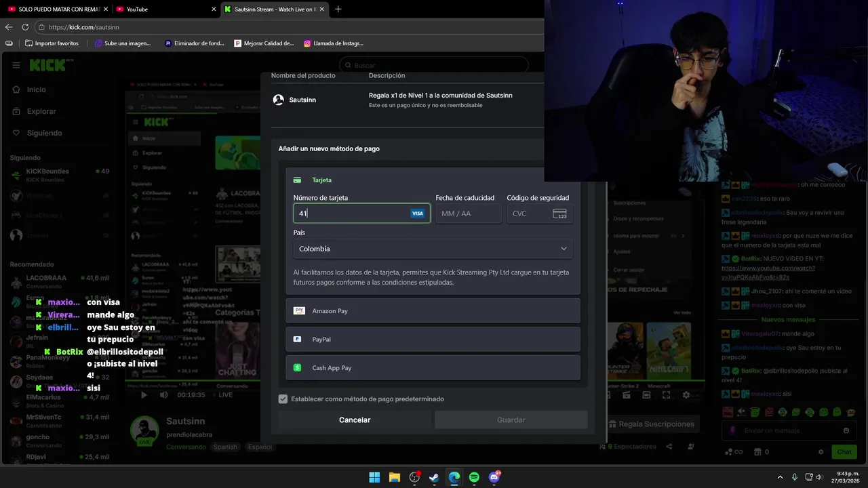Click the muted speaker emote icon

(741, 411)
